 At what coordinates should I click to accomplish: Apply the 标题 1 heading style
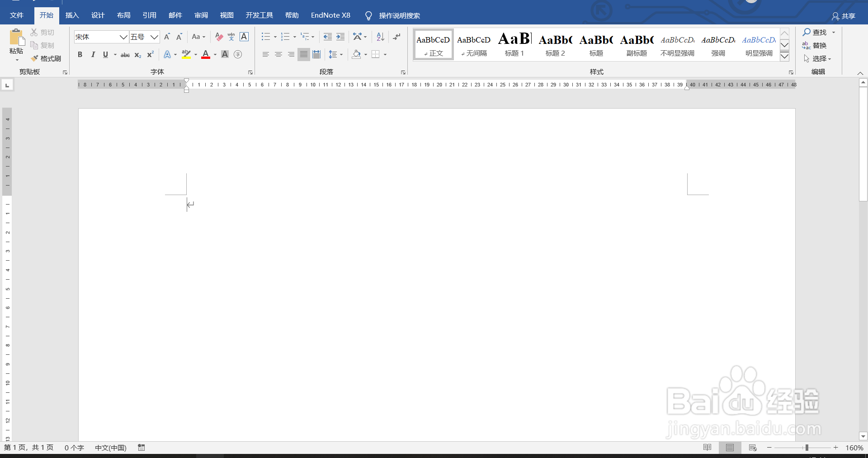[514, 44]
